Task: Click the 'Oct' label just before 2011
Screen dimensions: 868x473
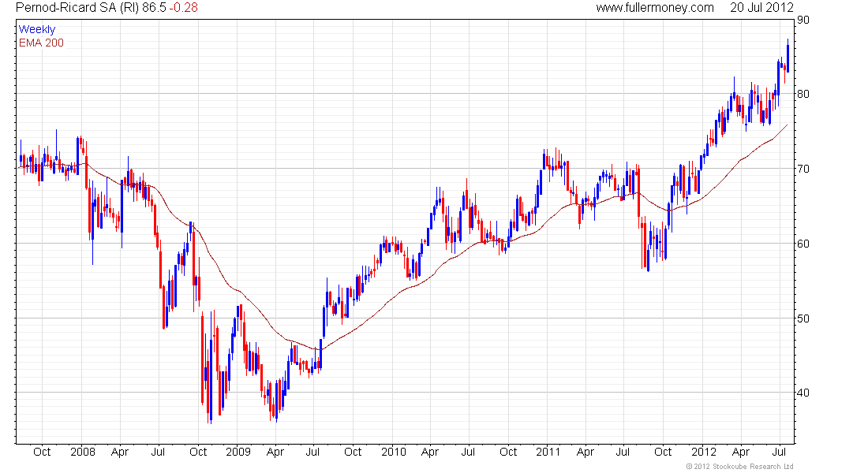Action: pos(508,452)
